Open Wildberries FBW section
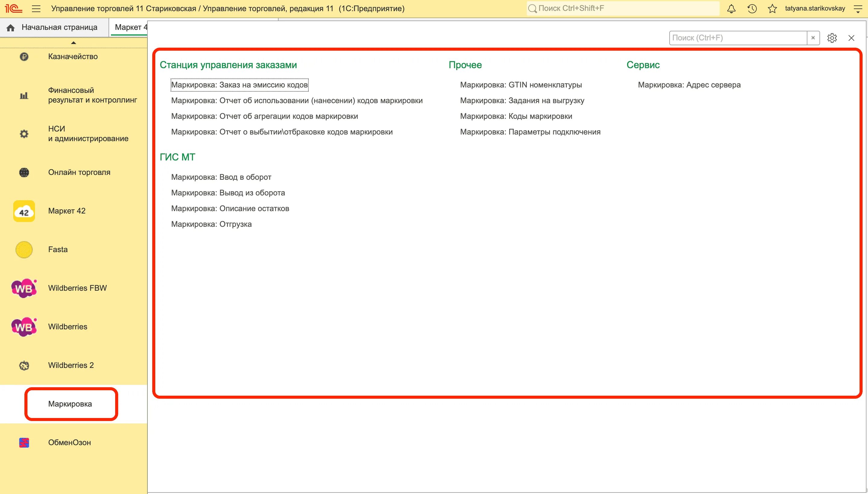This screenshot has width=868, height=494. coord(77,288)
